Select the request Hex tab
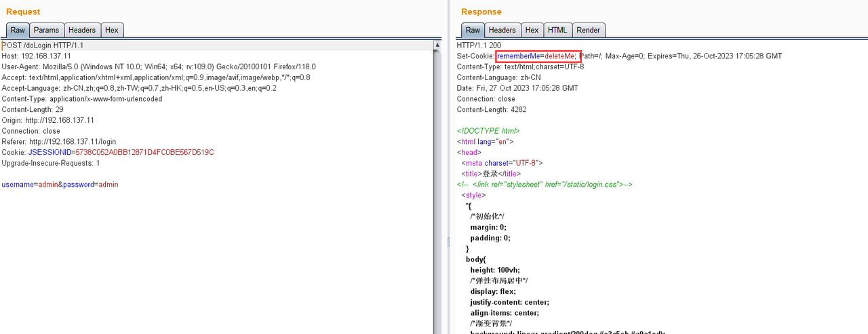 pyautogui.click(x=112, y=30)
